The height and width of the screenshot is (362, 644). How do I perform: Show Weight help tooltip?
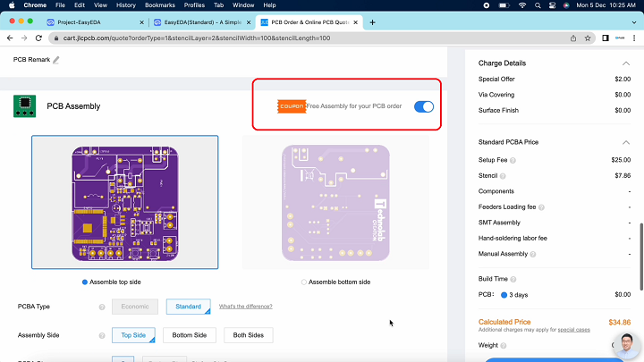pos(504,346)
